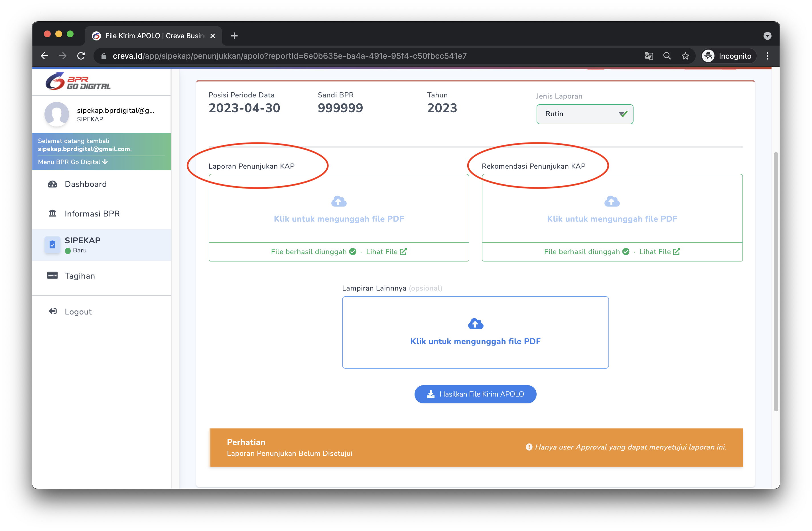Open Lihat File link for Rekomendasi Penunjukan KAP

point(659,252)
